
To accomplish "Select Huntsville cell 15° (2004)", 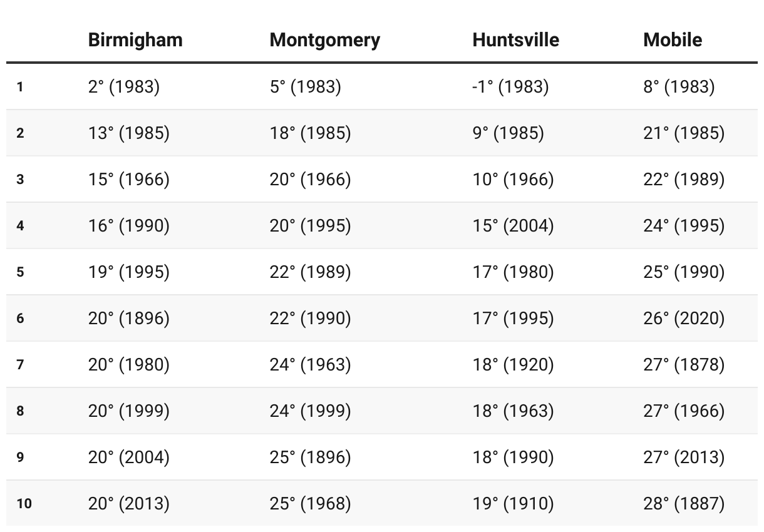I will (514, 225).
